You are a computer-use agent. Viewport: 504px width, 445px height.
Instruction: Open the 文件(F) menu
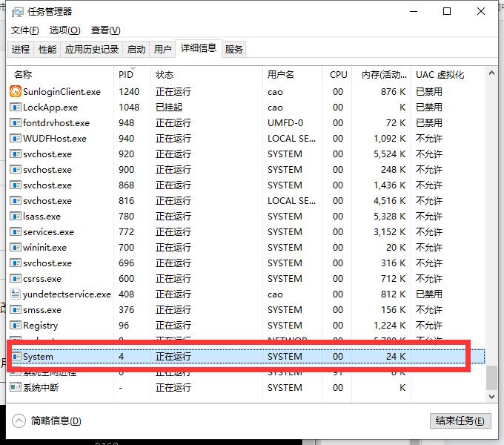[x=24, y=30]
